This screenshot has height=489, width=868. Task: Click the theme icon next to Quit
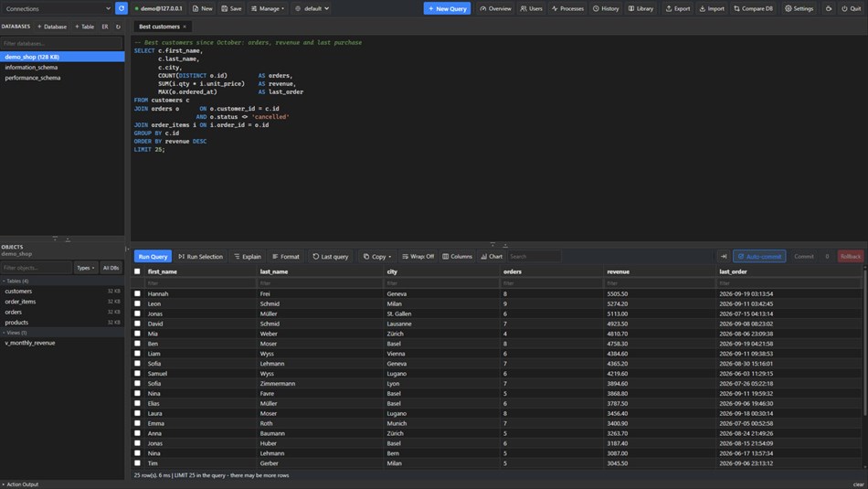tap(828, 8)
